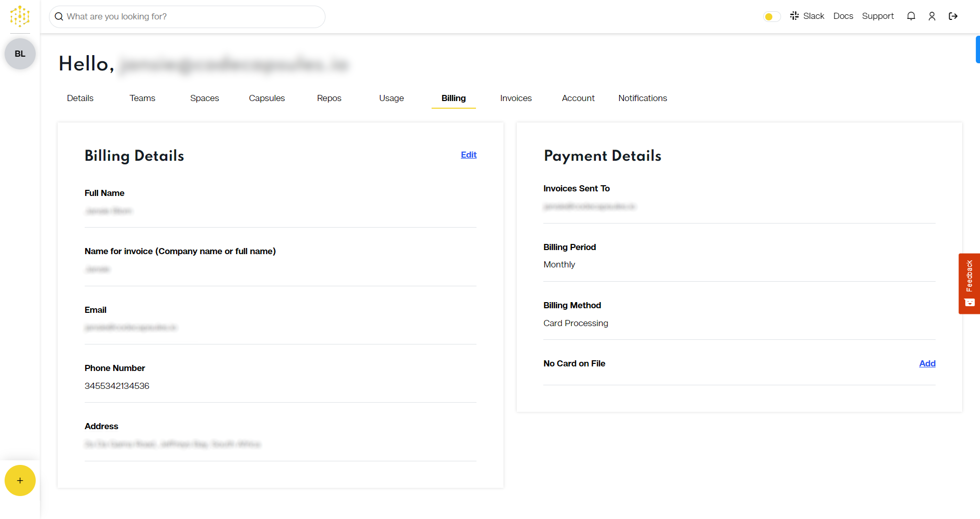Open the Account tab
The image size is (980, 519).
click(578, 98)
